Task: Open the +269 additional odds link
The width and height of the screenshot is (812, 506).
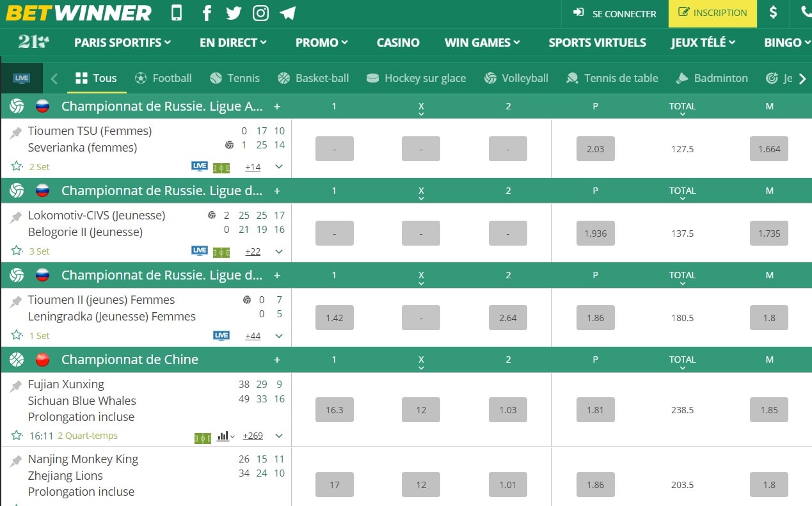Action: coord(252,436)
